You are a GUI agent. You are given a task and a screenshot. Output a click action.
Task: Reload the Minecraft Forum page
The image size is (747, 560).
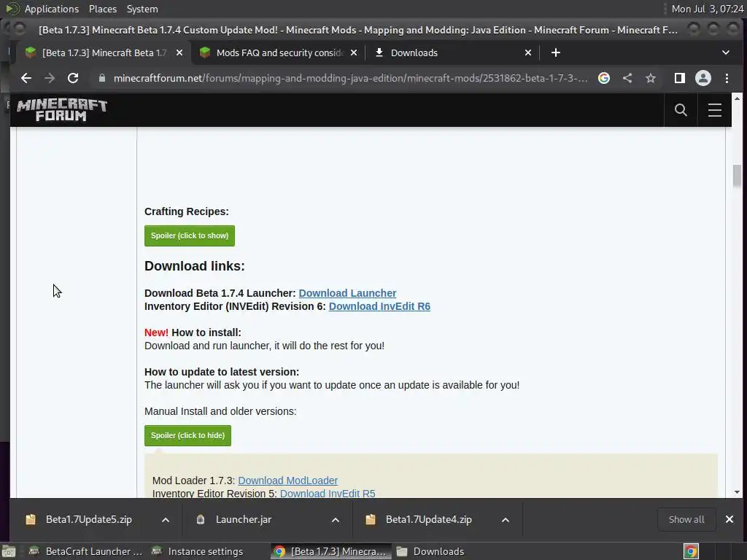click(x=73, y=78)
